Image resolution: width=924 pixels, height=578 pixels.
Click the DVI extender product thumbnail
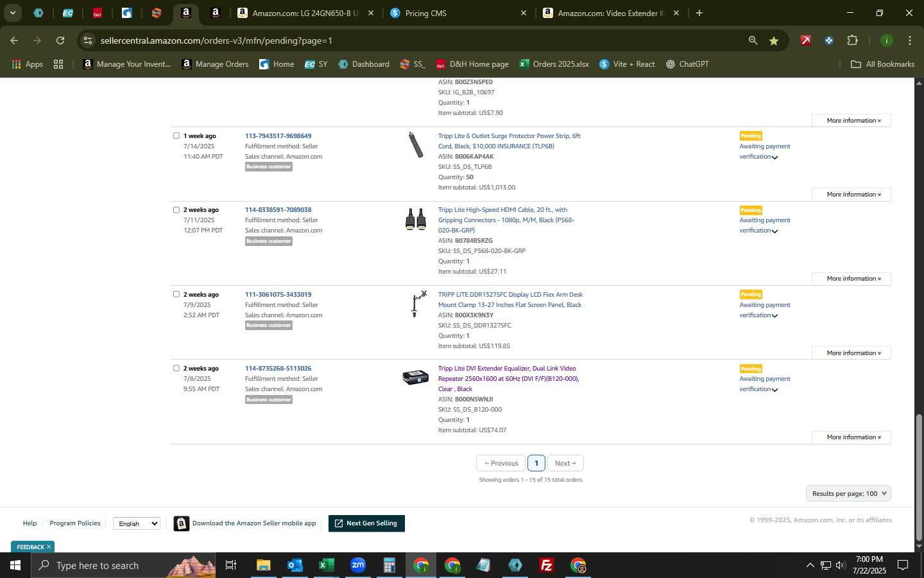click(x=415, y=377)
